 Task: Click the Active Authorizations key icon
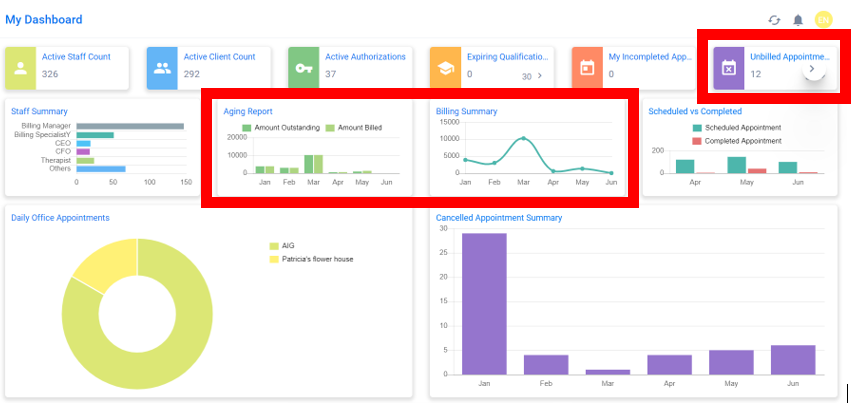(304, 68)
